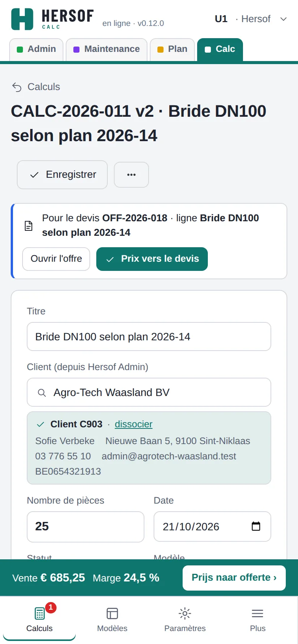Click the red notification badge on Calculs
This screenshot has height=644, width=298.
click(50, 607)
